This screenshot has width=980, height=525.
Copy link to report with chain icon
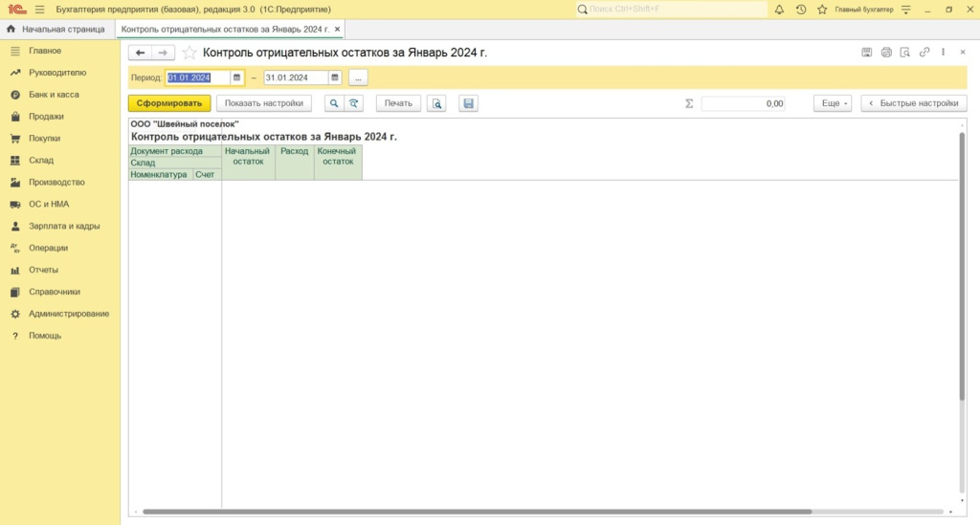[924, 53]
